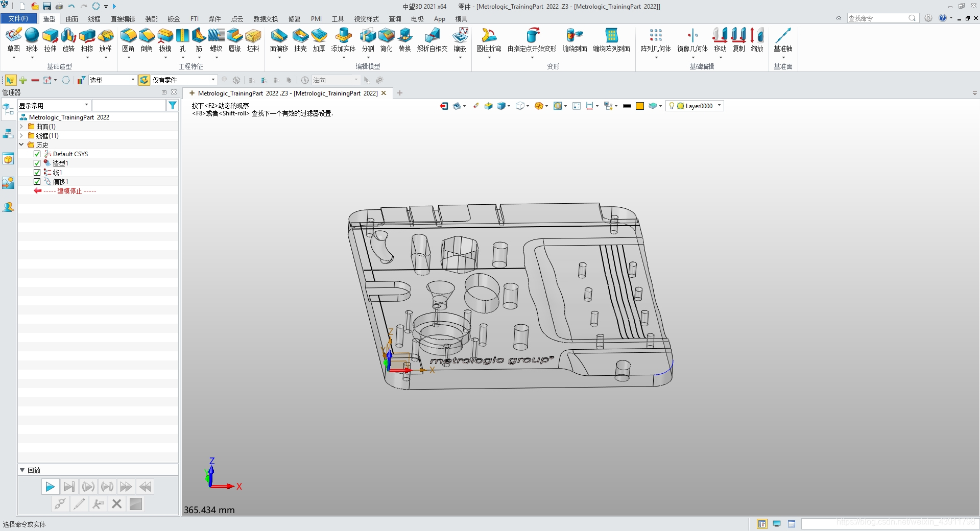Select the 拔模 draft tool
This screenshot has height=531, width=980.
click(x=165, y=40)
